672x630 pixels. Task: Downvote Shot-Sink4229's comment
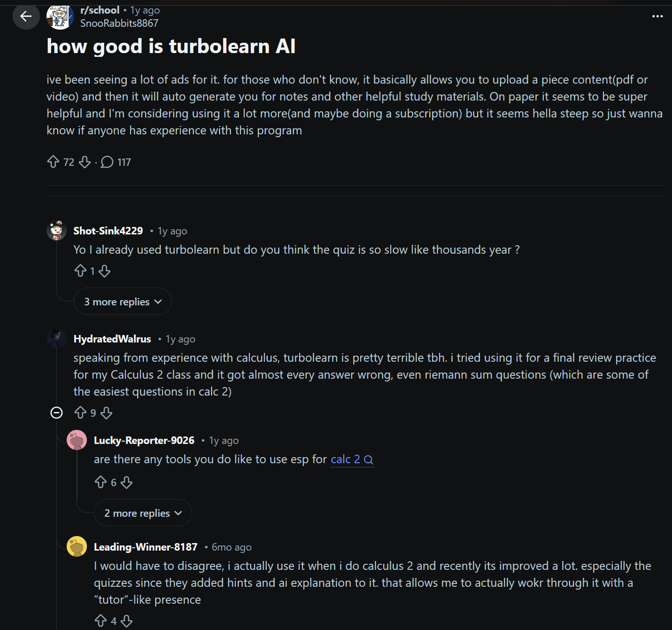tap(104, 271)
